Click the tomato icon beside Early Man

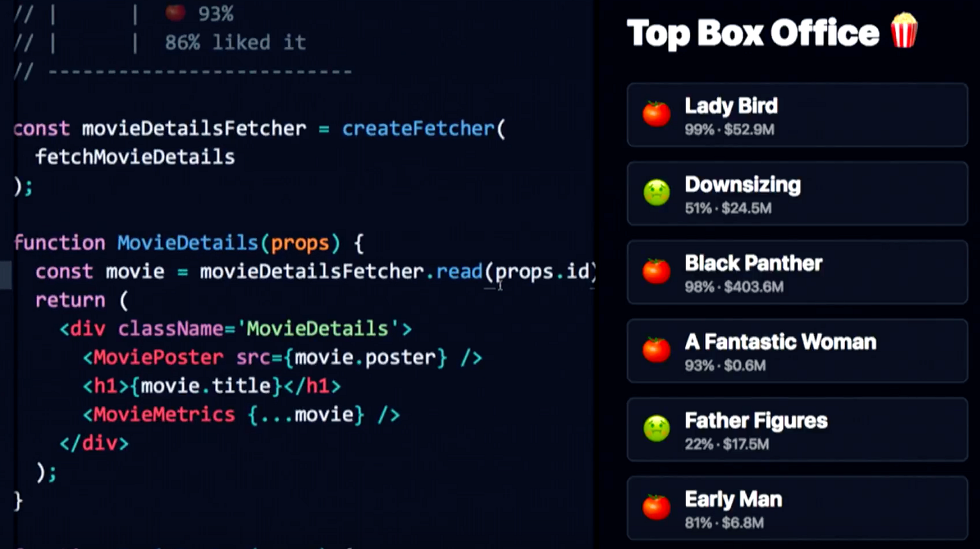tap(656, 507)
